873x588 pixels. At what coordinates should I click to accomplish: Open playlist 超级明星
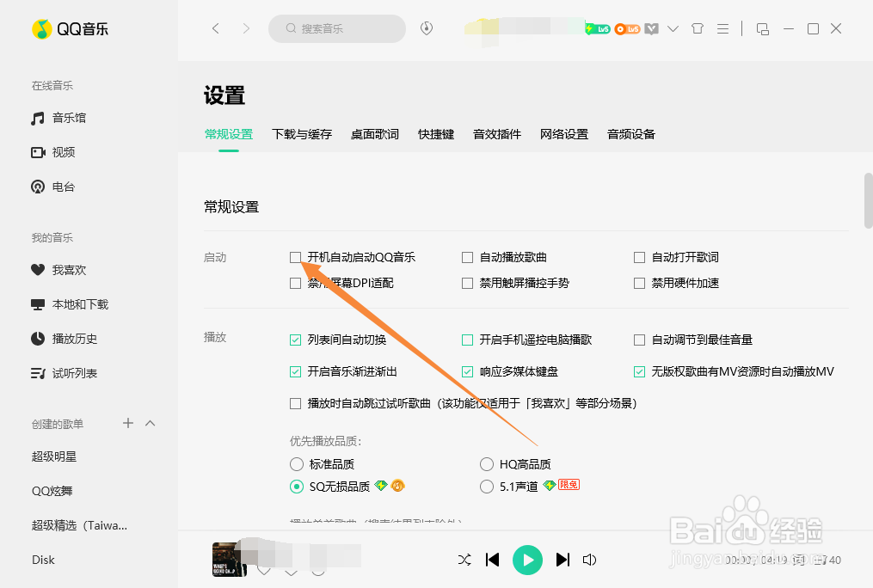(x=54, y=456)
